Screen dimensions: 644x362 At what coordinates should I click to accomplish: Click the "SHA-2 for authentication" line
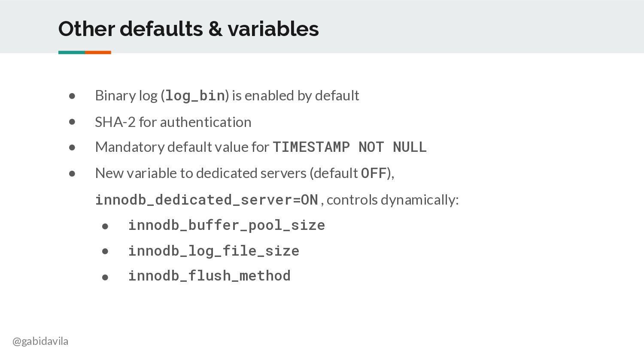[173, 122]
